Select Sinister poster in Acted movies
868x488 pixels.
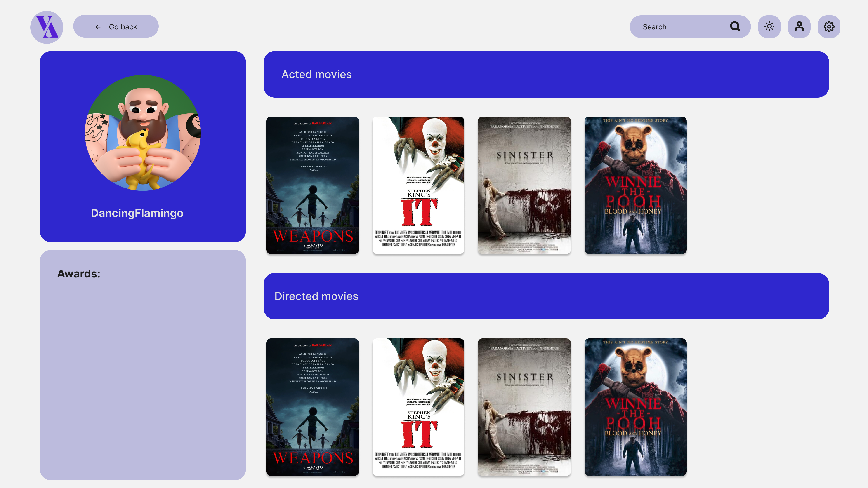point(524,185)
